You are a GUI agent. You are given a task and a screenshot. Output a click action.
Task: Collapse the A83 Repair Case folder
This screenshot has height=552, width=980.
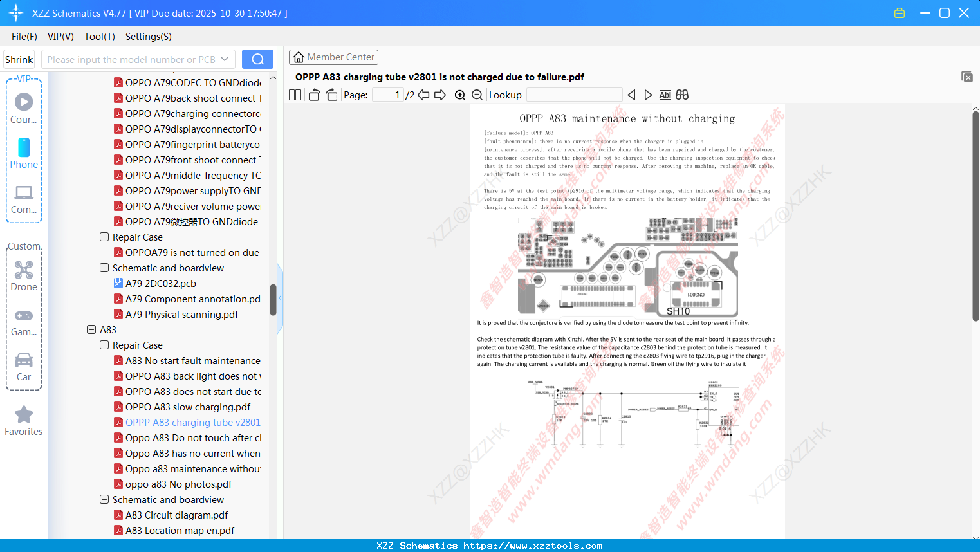click(x=104, y=345)
